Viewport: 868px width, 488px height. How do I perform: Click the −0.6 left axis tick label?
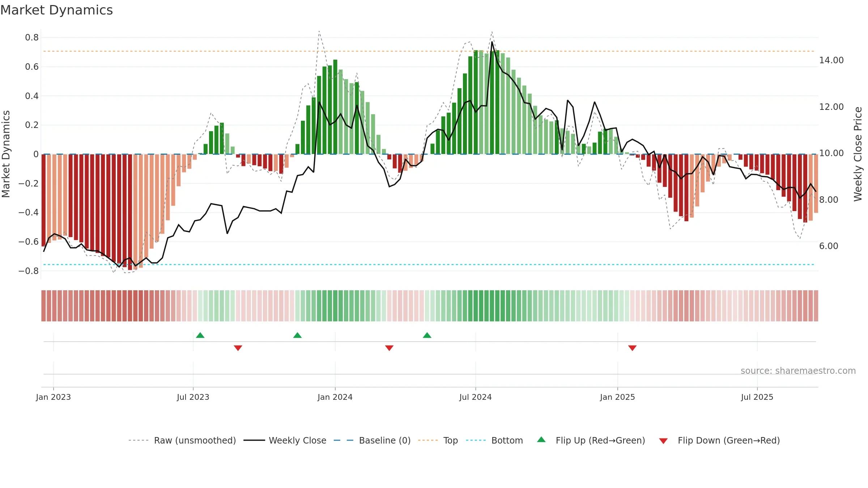tap(29, 242)
